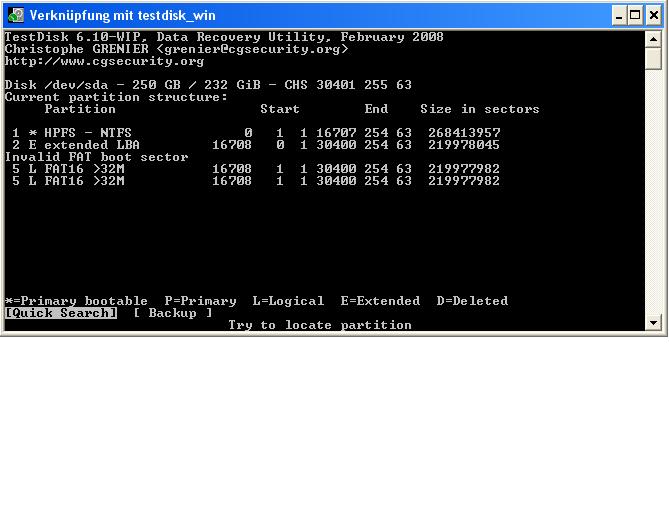Click the 'Current partition structure:' line
The height and width of the screenshot is (512, 669).
tap(116, 97)
